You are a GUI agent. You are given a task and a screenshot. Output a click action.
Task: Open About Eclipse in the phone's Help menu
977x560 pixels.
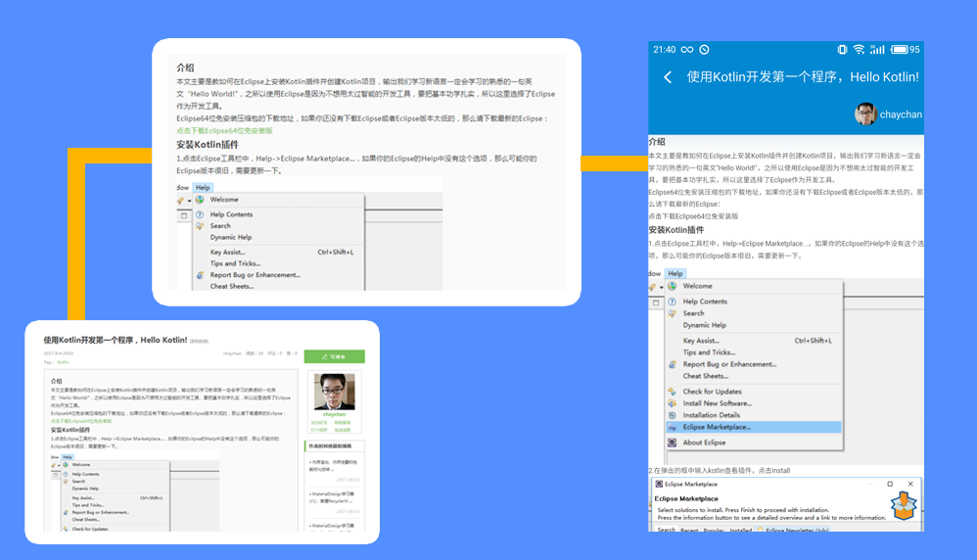pyautogui.click(x=704, y=443)
